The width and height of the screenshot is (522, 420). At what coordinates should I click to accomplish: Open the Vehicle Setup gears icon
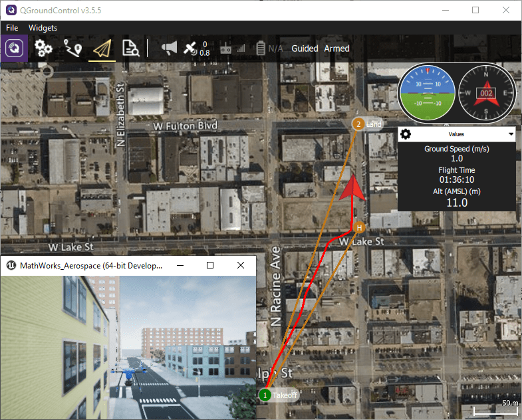click(43, 49)
